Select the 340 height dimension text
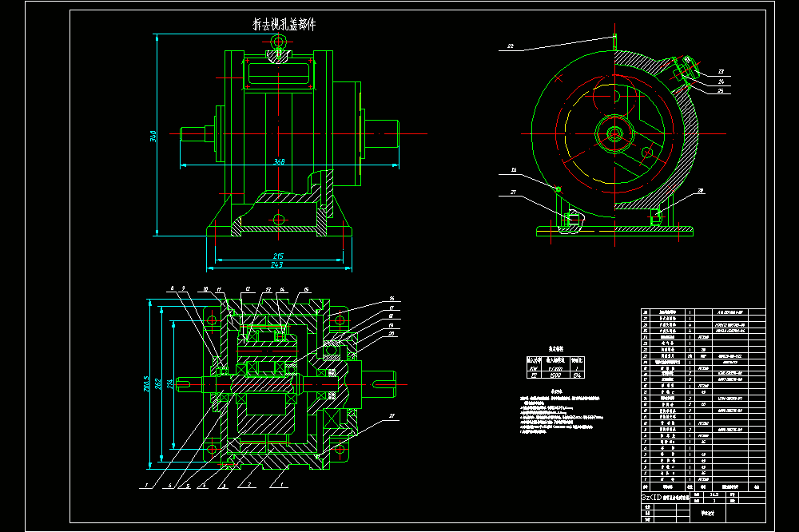Image resolution: width=799 pixels, height=532 pixels. coord(153,136)
